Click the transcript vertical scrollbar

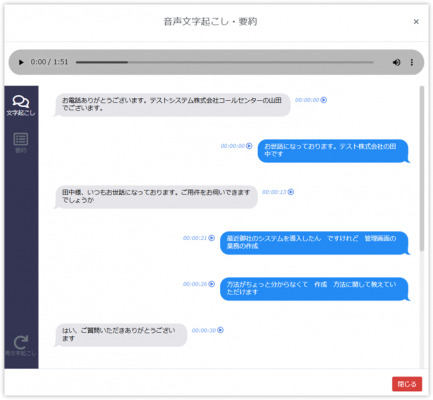pos(422,168)
